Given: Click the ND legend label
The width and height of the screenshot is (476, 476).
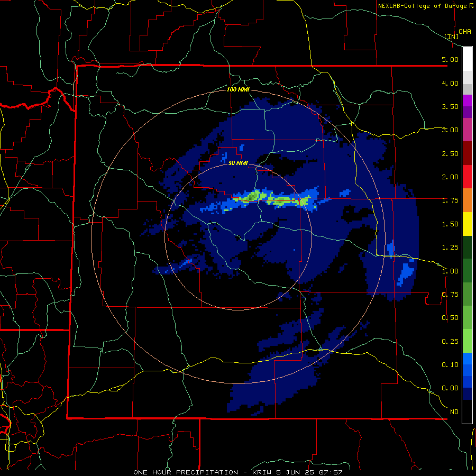Looking at the screenshot, I should [x=454, y=412].
